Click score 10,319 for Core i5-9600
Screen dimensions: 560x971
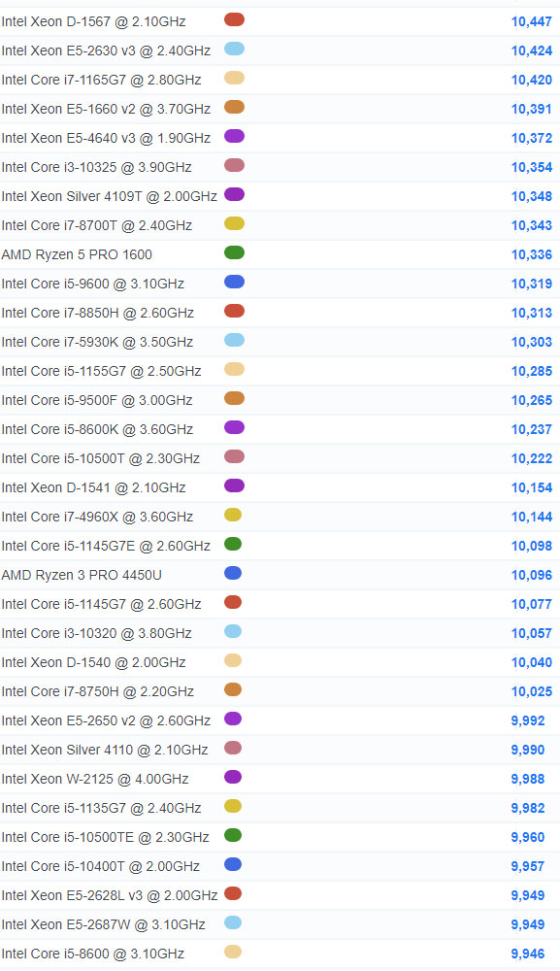[532, 284]
